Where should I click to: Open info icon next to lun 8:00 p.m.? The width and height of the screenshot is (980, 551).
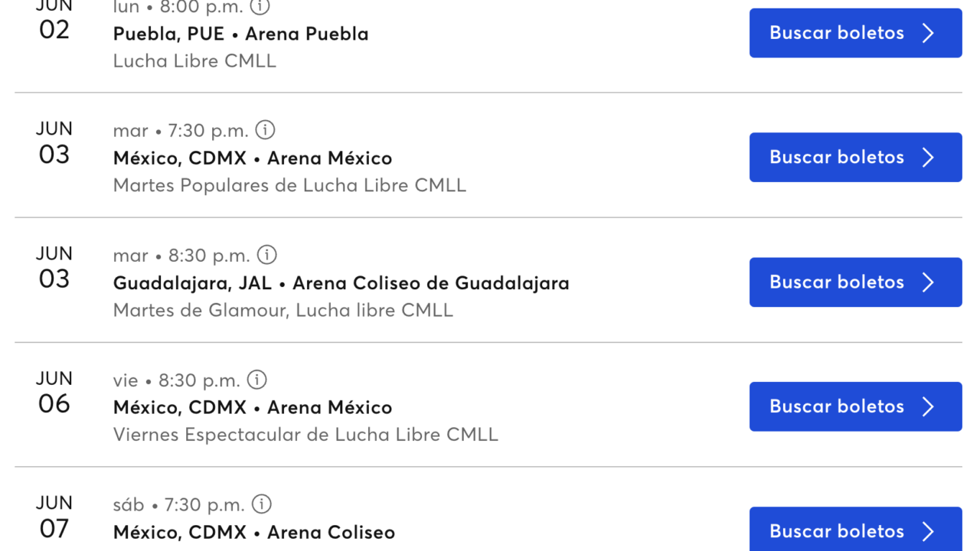point(261,7)
